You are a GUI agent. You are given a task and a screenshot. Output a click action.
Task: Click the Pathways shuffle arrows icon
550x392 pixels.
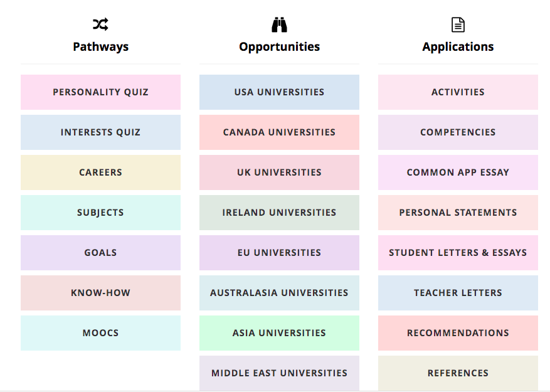tap(101, 24)
